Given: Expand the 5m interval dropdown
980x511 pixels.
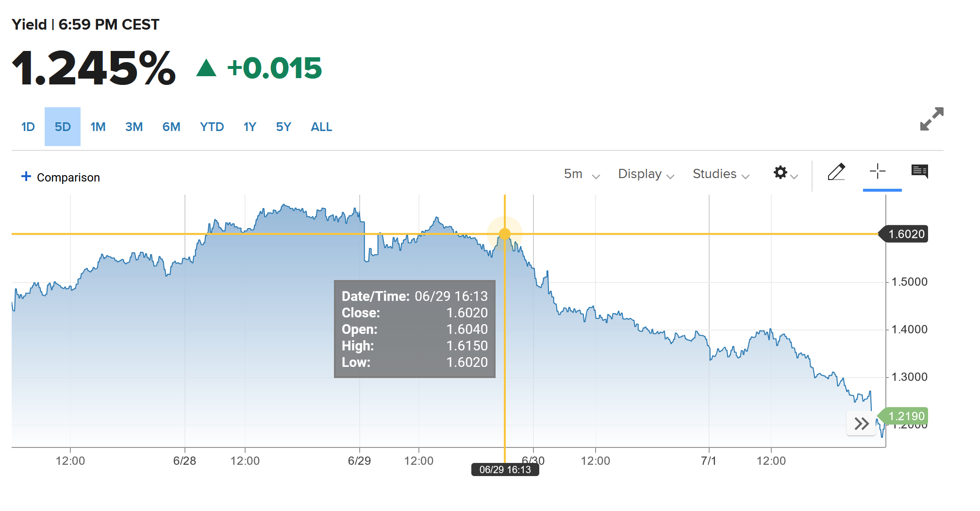Looking at the screenshot, I should coord(581,174).
